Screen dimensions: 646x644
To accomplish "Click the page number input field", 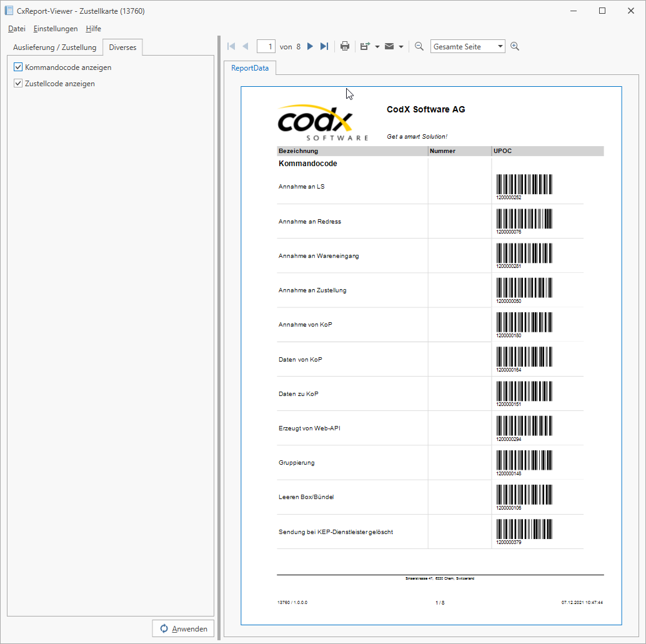I will coord(266,47).
